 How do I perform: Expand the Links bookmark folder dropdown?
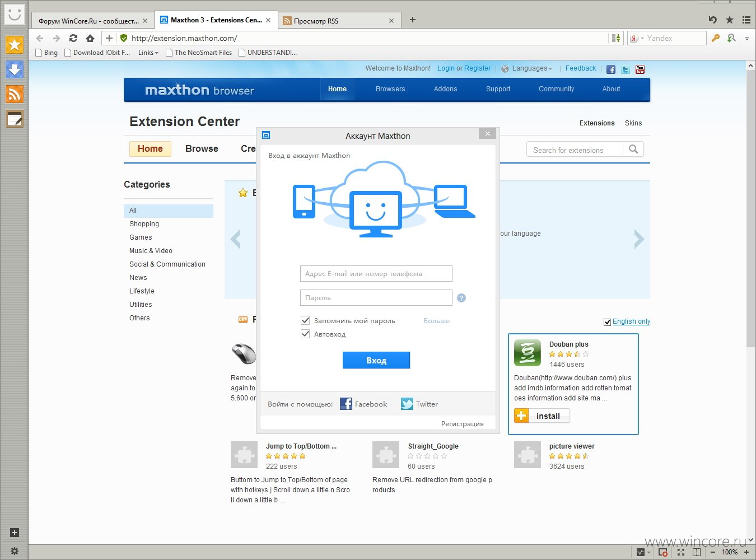148,53
